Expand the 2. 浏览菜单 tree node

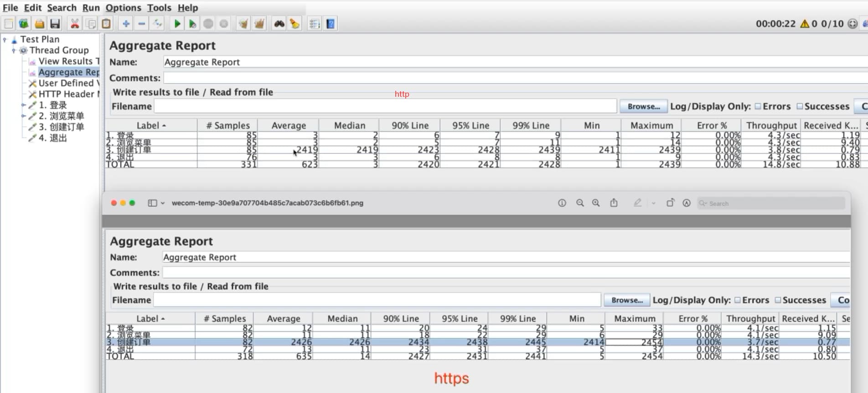coord(23,116)
